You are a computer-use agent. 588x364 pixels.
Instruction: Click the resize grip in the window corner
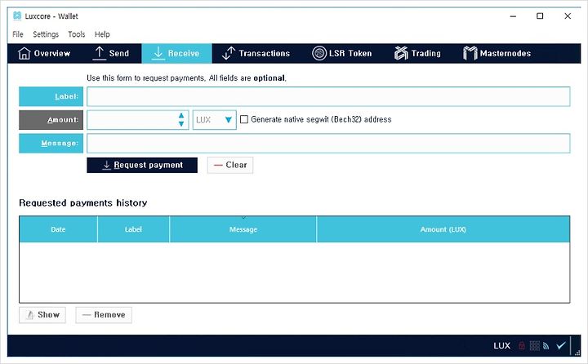(x=577, y=352)
